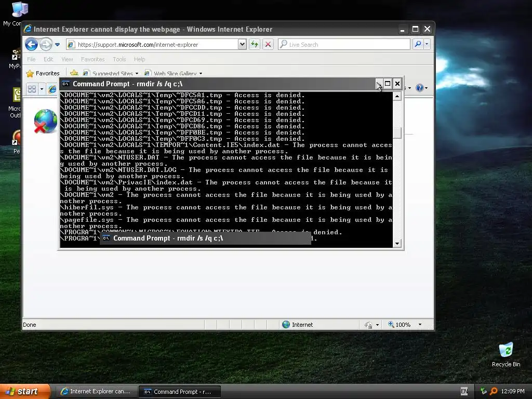Open the Help menu in Internet Explorer

[x=139, y=59]
